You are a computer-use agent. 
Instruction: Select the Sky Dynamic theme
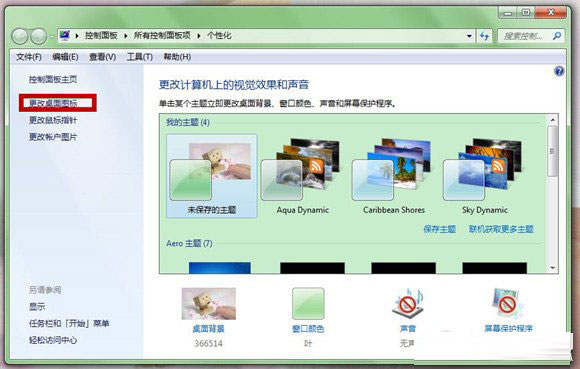[485, 176]
